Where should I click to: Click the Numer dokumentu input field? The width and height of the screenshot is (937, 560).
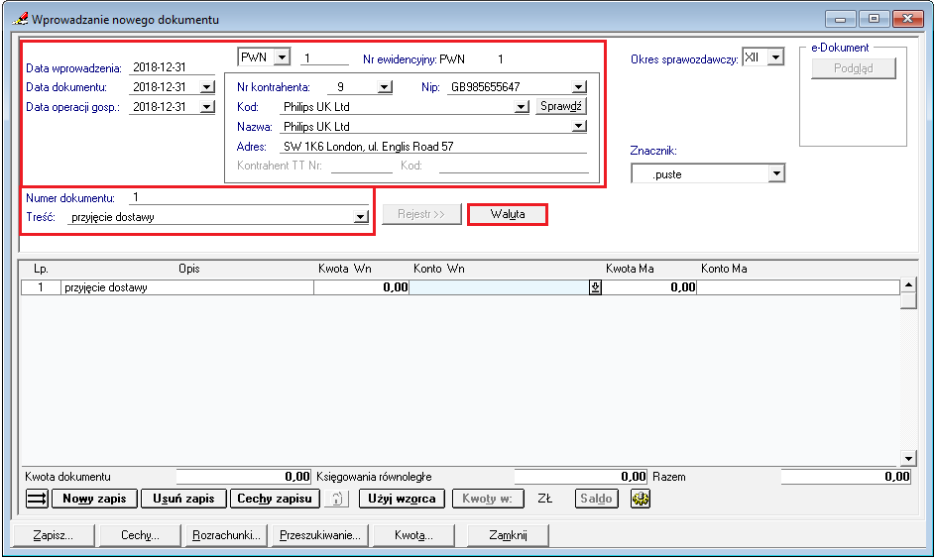coord(249,197)
